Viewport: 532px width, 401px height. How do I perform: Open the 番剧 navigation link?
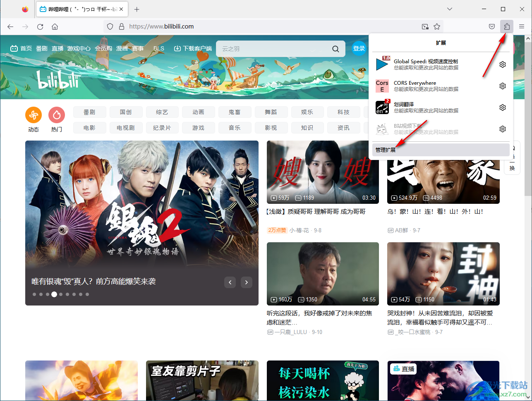41,48
